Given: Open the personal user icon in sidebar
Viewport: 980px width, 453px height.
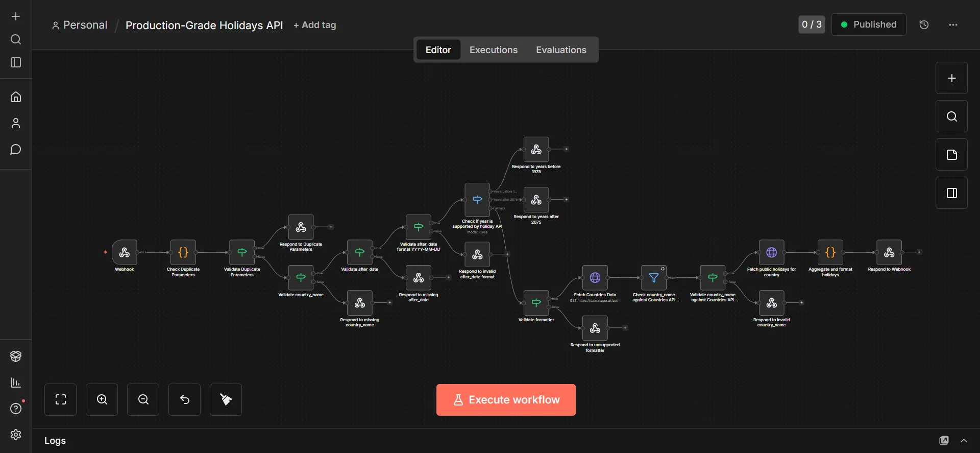Looking at the screenshot, I should tap(16, 123).
